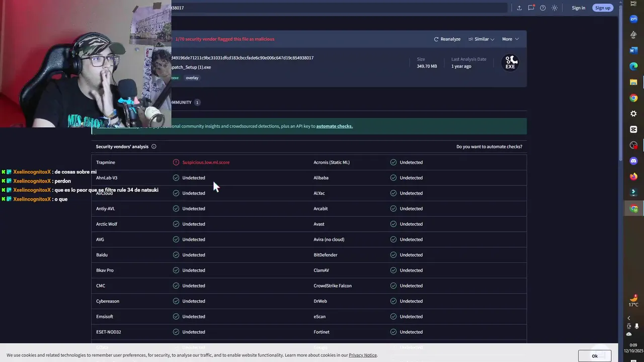Click the 17°C weather widget
The height and width of the screenshot is (362, 644).
click(x=633, y=301)
